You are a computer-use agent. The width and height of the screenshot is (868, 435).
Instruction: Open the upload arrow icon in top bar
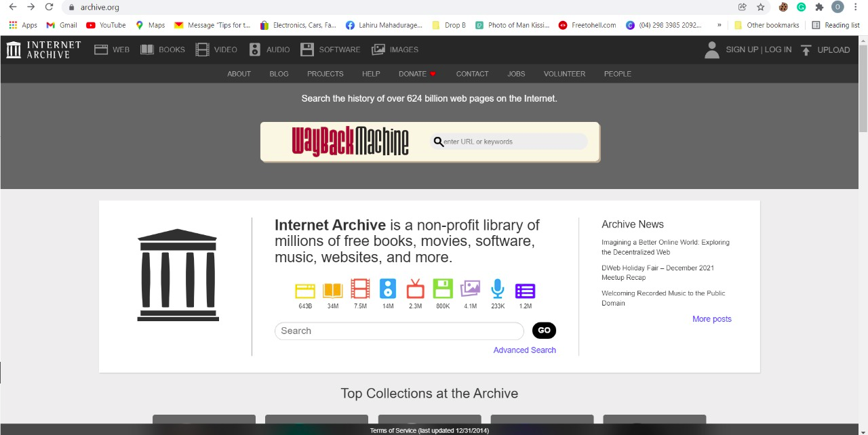pyautogui.click(x=806, y=49)
